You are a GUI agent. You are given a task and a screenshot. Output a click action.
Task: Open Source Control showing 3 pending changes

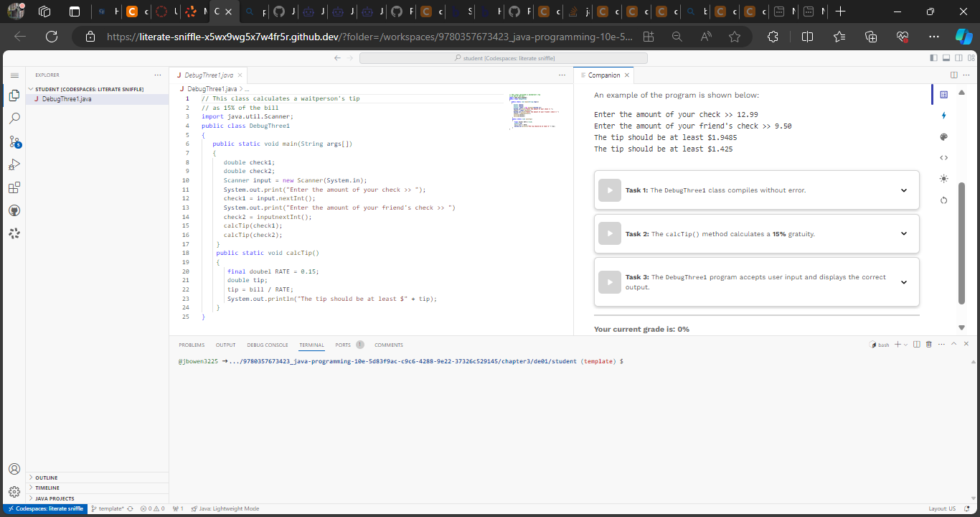pyautogui.click(x=14, y=141)
